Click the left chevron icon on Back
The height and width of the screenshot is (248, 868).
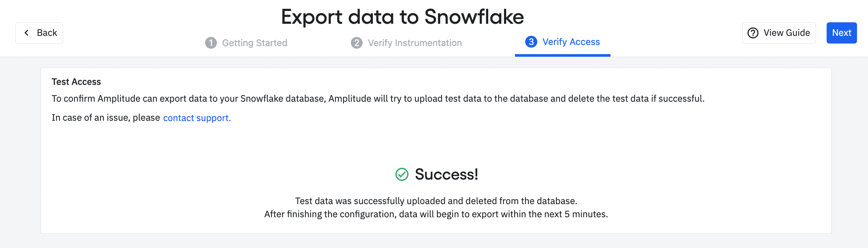coord(26,33)
